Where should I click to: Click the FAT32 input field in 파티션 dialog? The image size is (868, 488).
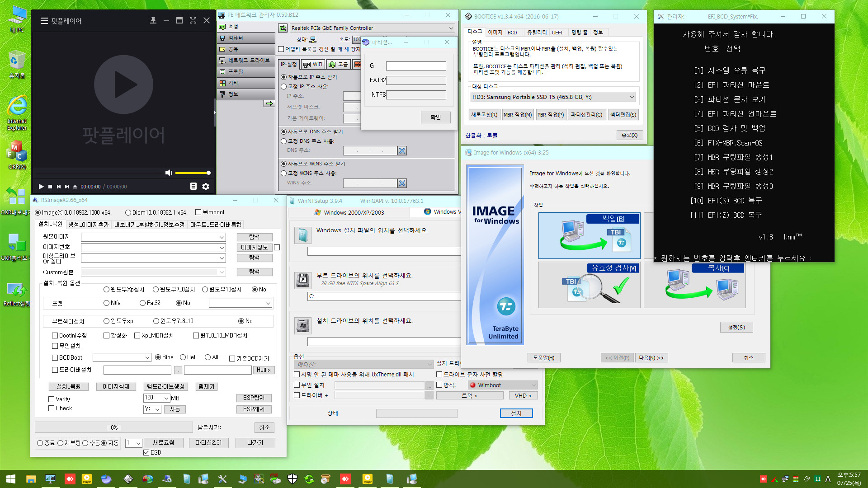[x=416, y=80]
